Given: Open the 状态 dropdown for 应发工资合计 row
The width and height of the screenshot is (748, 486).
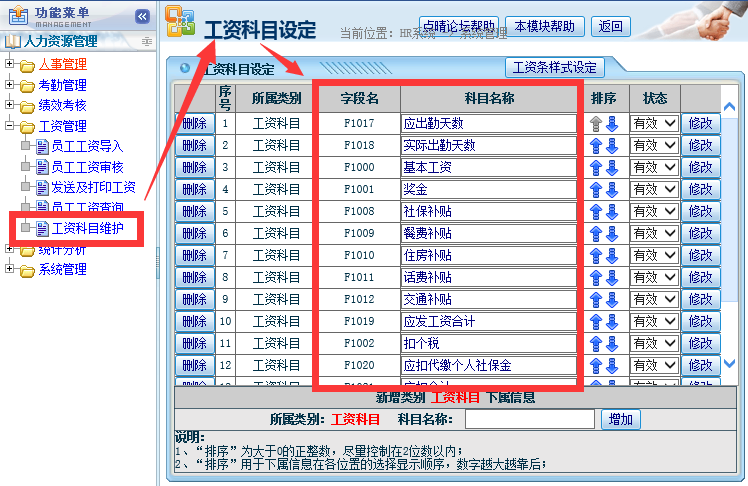Looking at the screenshot, I should pos(654,322).
